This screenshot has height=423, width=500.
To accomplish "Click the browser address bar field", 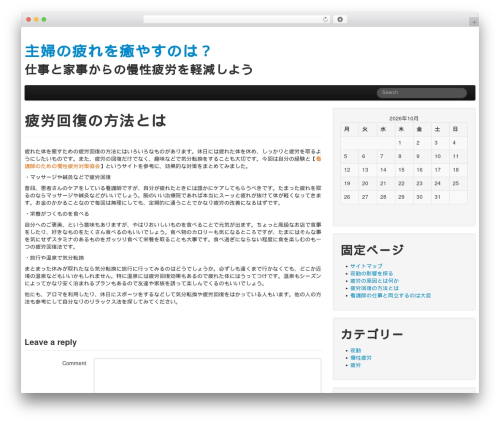I will [x=236, y=19].
